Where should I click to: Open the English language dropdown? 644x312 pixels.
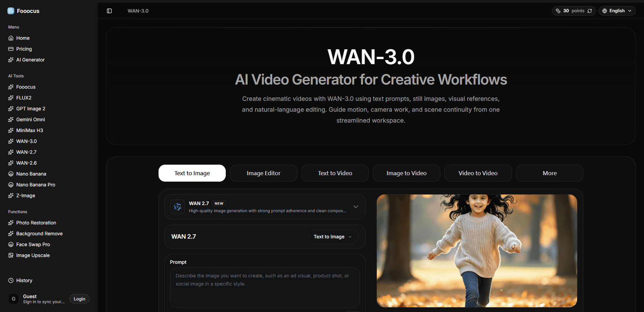(x=617, y=11)
